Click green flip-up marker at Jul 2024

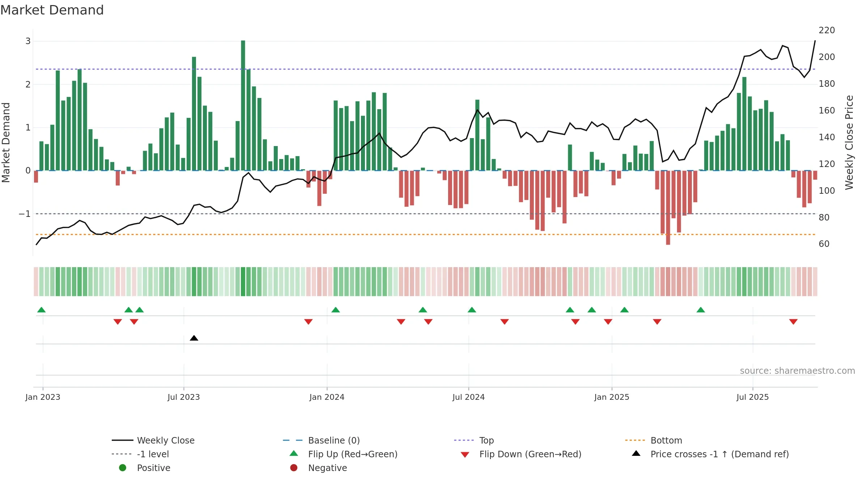472,310
